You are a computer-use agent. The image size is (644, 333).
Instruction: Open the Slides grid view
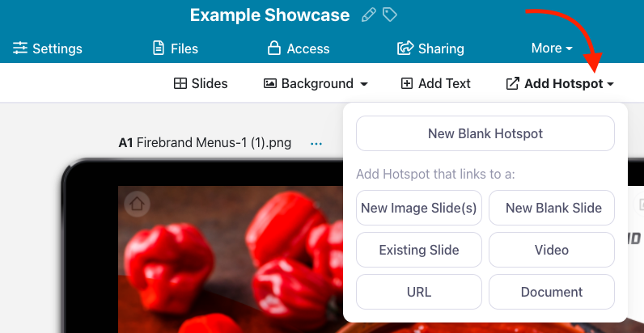pos(201,83)
